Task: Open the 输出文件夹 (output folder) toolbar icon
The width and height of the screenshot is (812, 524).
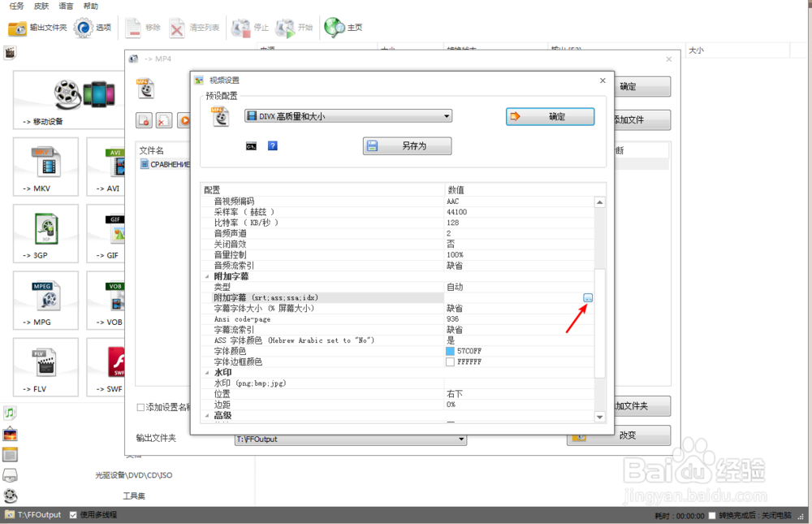Action: [17, 28]
